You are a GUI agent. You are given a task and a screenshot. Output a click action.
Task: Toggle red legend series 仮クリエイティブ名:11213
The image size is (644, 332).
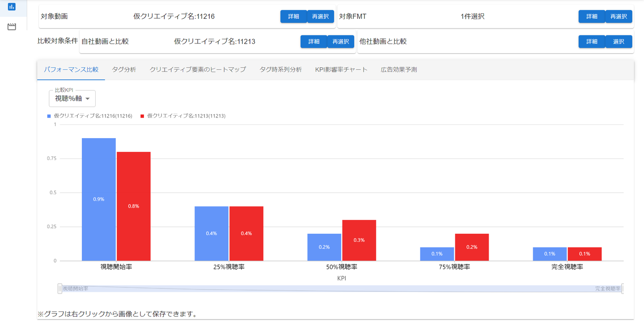tap(183, 116)
